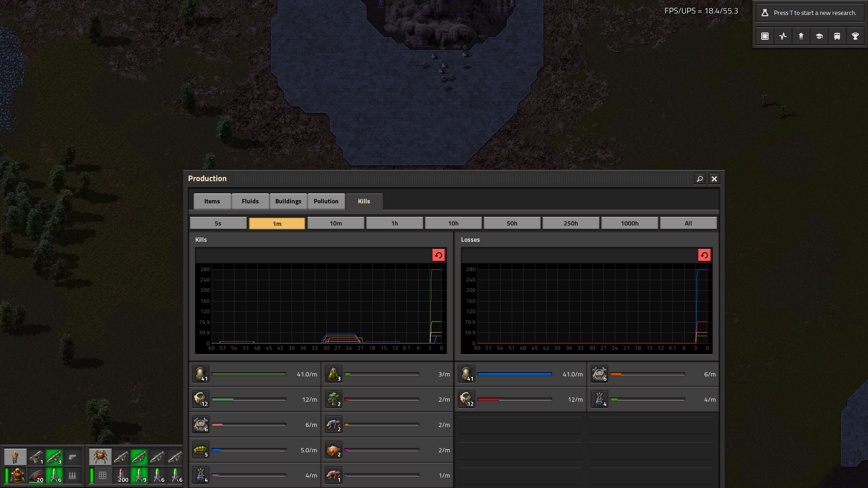The height and width of the screenshot is (488, 868).
Task: Reset the Kills graph selection
Action: [439, 255]
